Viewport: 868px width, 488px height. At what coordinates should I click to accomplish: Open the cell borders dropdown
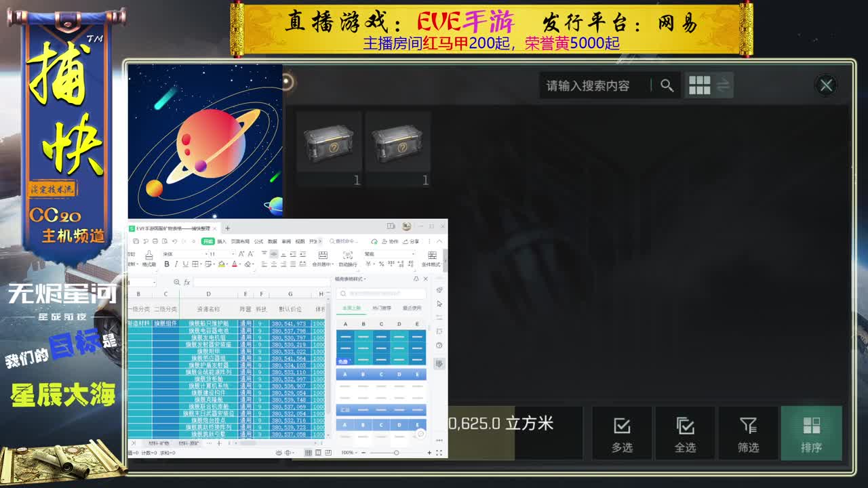coord(202,264)
